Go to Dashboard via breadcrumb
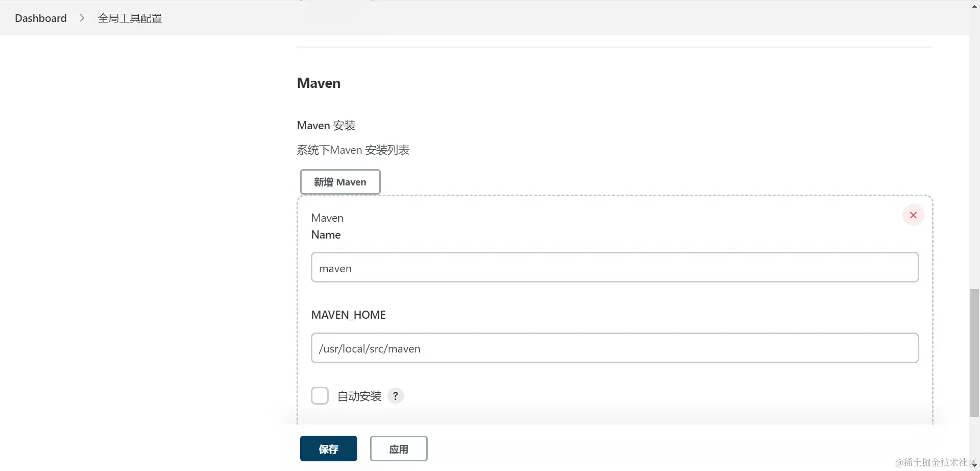Screen dimensions: 980x471 click(x=41, y=18)
